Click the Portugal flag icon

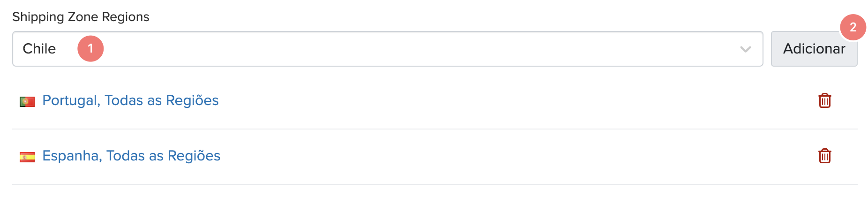(x=27, y=101)
